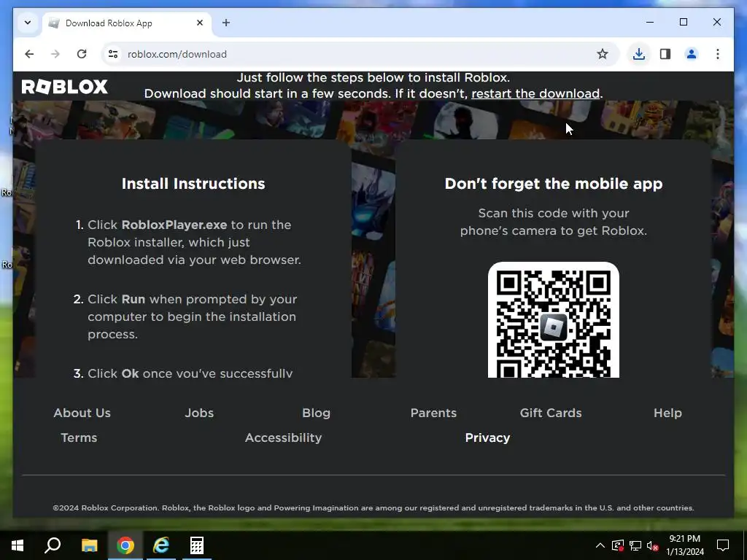The height and width of the screenshot is (560, 747).
Task: Open Windows taskbar search
Action: pyautogui.click(x=53, y=545)
